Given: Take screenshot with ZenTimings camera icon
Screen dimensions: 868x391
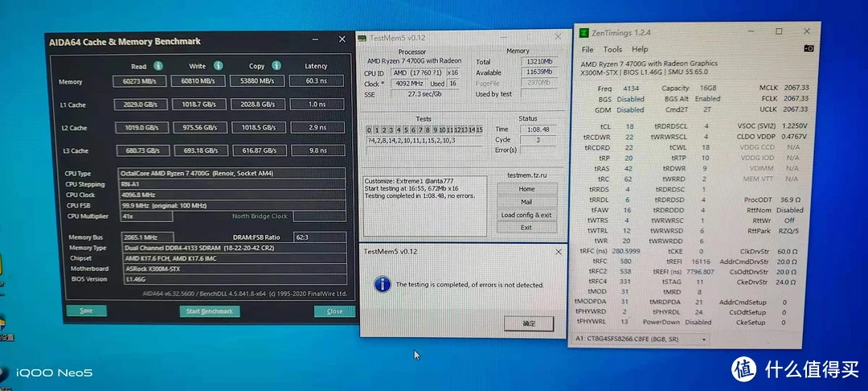Looking at the screenshot, I should pyautogui.click(x=808, y=49).
